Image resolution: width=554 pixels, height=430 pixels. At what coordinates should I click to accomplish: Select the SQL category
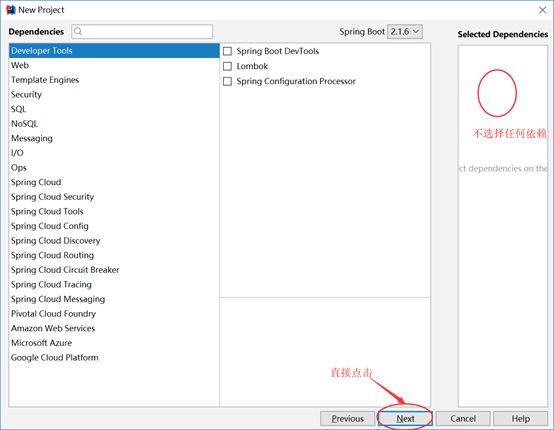click(x=114, y=109)
